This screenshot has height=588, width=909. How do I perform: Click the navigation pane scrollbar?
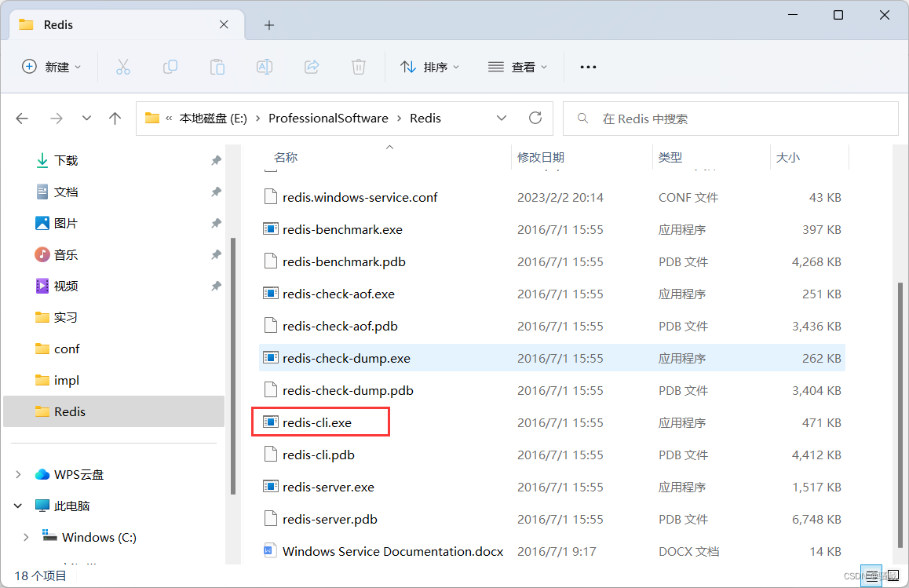pos(233,366)
